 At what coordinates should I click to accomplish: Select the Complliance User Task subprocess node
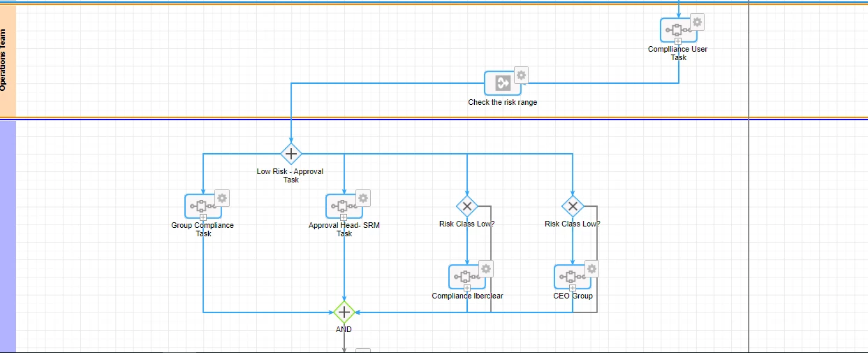tap(677, 30)
